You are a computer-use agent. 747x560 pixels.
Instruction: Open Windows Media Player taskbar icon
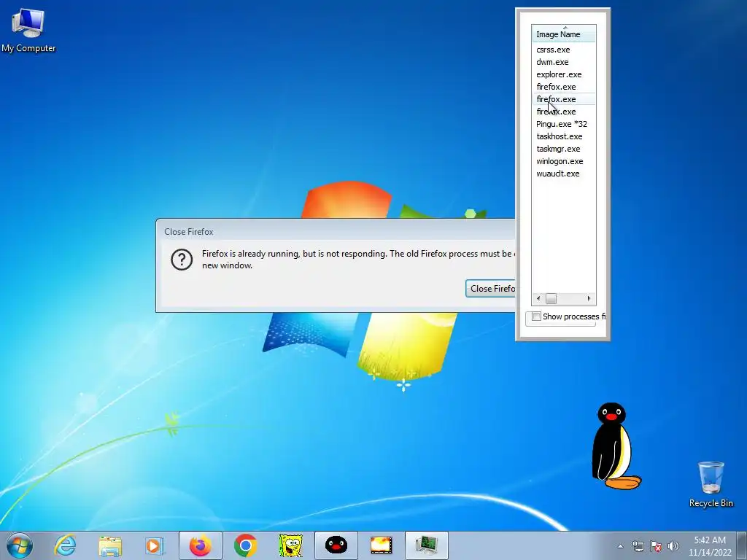point(155,545)
